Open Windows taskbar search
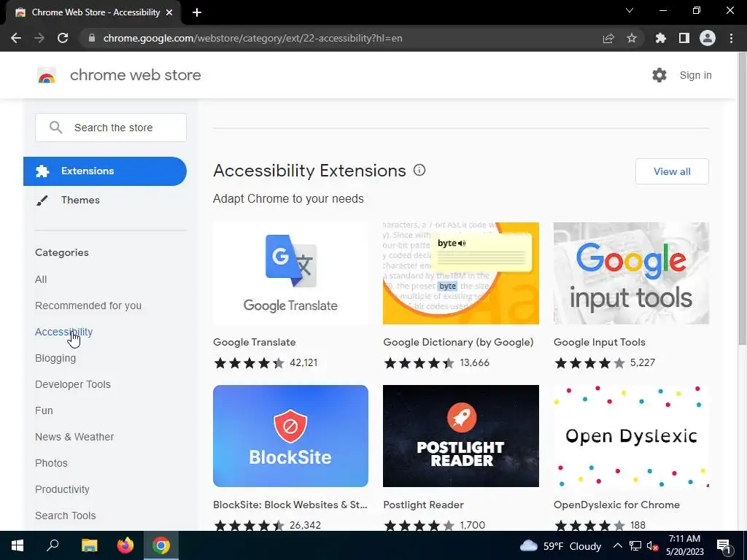The height and width of the screenshot is (560, 747). click(53, 545)
